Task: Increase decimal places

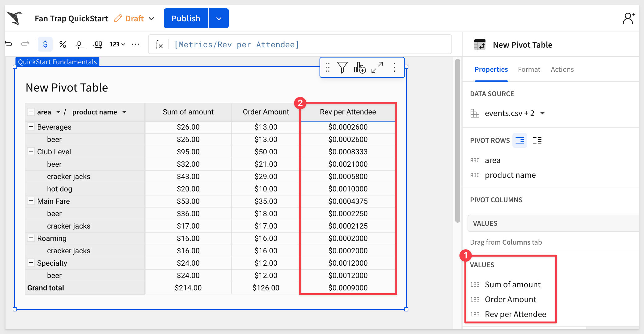Action: 98,45
